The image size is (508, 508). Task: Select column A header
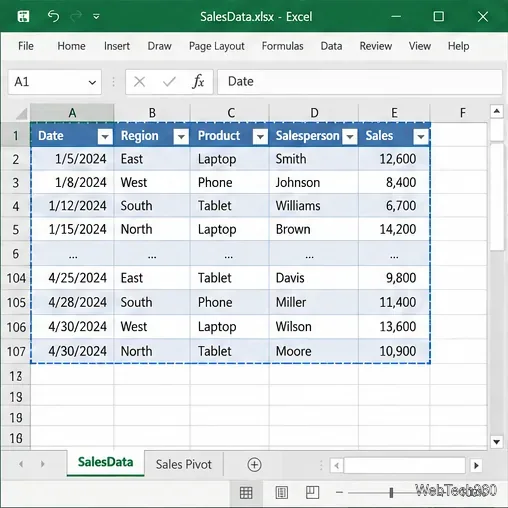[72, 113]
